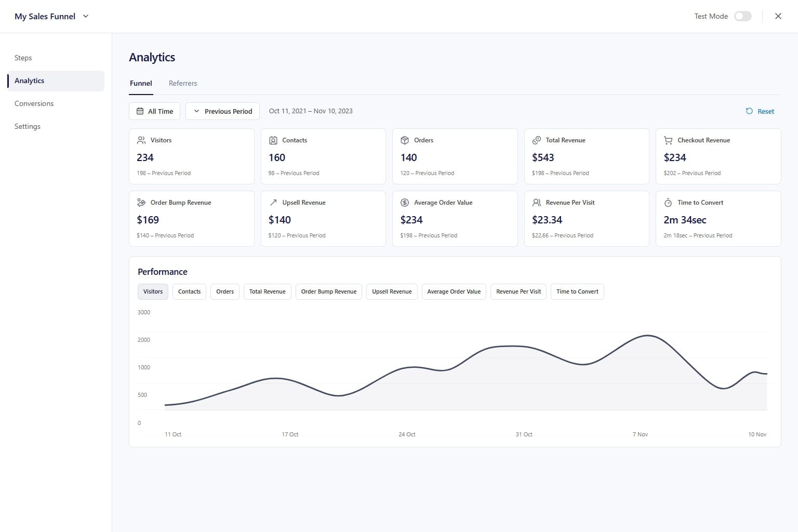Image resolution: width=798 pixels, height=532 pixels.
Task: Click the Reset link
Action: pos(760,111)
